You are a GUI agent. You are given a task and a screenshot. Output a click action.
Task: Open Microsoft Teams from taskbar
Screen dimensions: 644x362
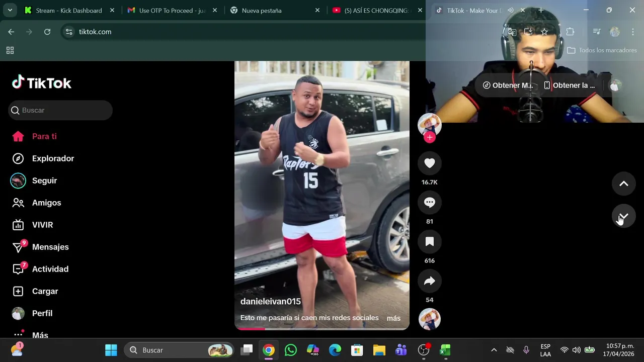tap(401, 350)
